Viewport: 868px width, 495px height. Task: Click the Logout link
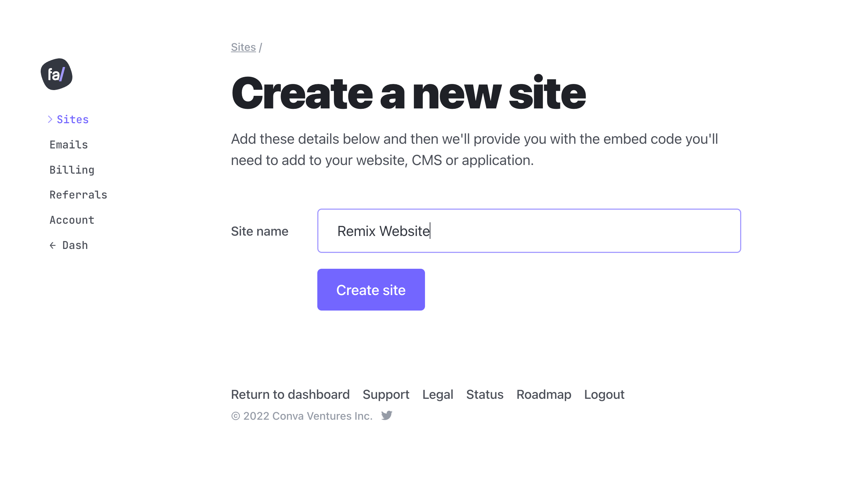(x=604, y=394)
